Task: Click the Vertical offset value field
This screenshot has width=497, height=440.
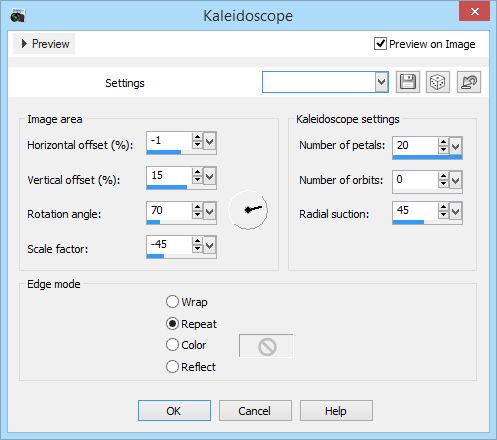Action: [x=169, y=175]
